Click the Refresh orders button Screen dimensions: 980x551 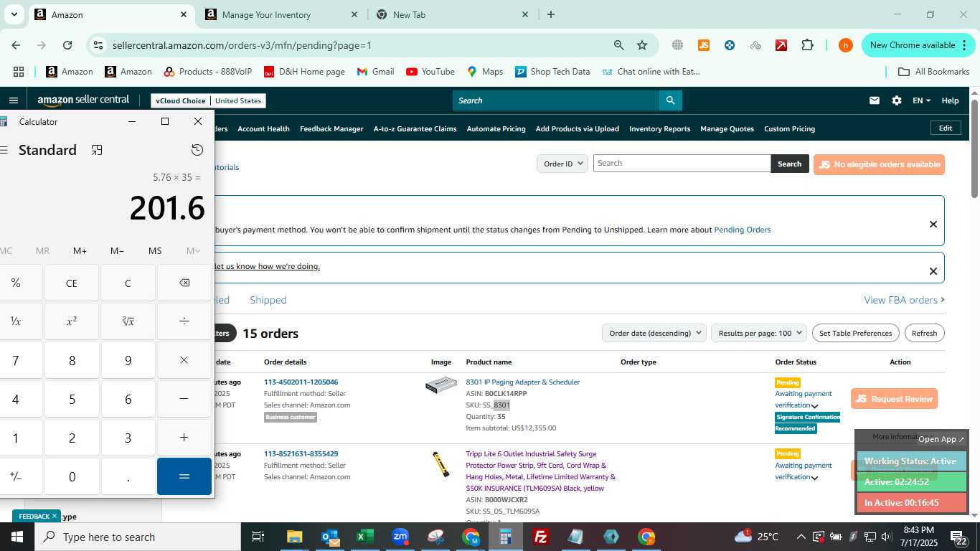coord(924,333)
